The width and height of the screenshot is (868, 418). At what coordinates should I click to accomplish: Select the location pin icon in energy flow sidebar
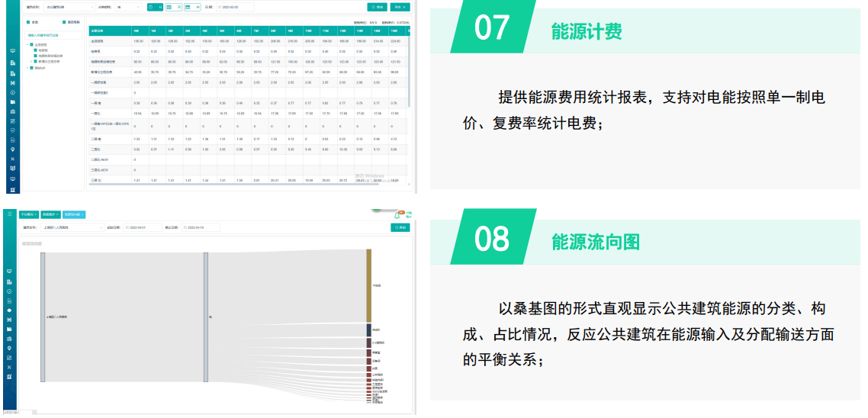click(9, 349)
